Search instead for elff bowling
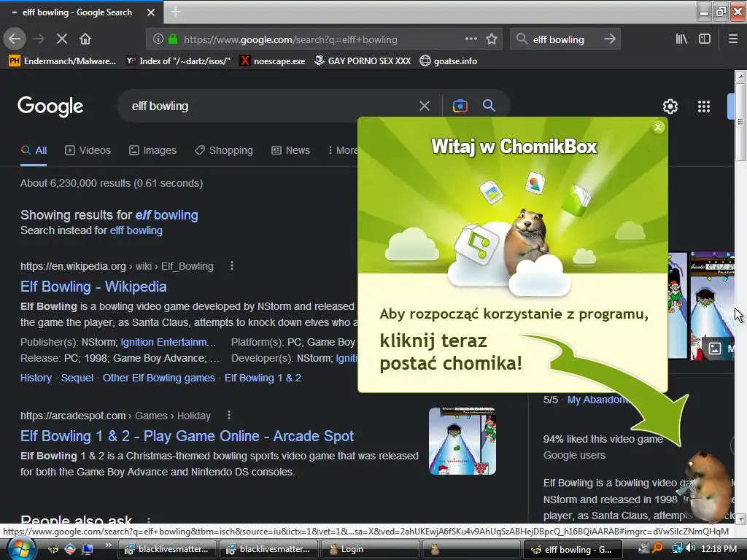Screen dimensions: 747x560 (136, 230)
